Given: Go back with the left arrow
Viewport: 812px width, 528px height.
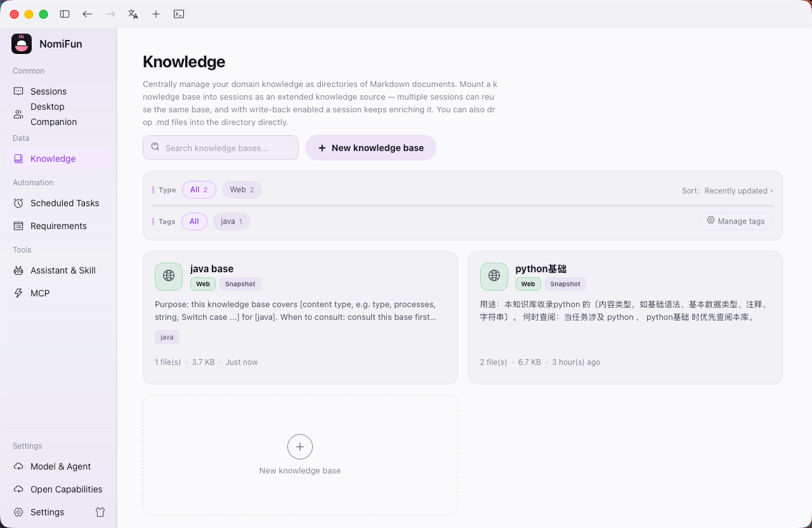Looking at the screenshot, I should 88,14.
